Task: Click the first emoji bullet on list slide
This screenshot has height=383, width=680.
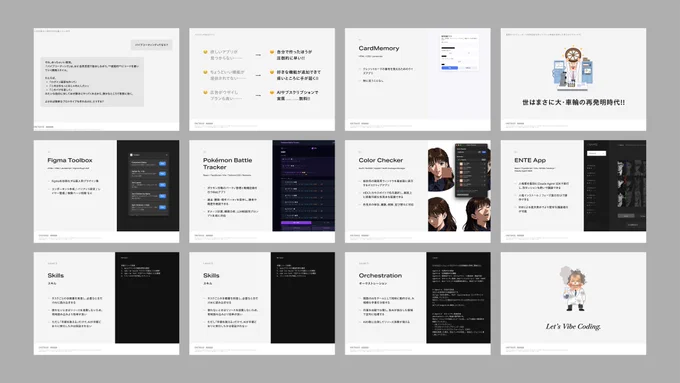Action: pos(205,52)
